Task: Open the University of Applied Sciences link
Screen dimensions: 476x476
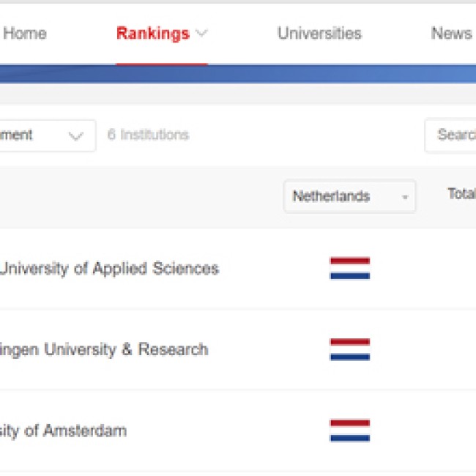Action: [x=109, y=269]
